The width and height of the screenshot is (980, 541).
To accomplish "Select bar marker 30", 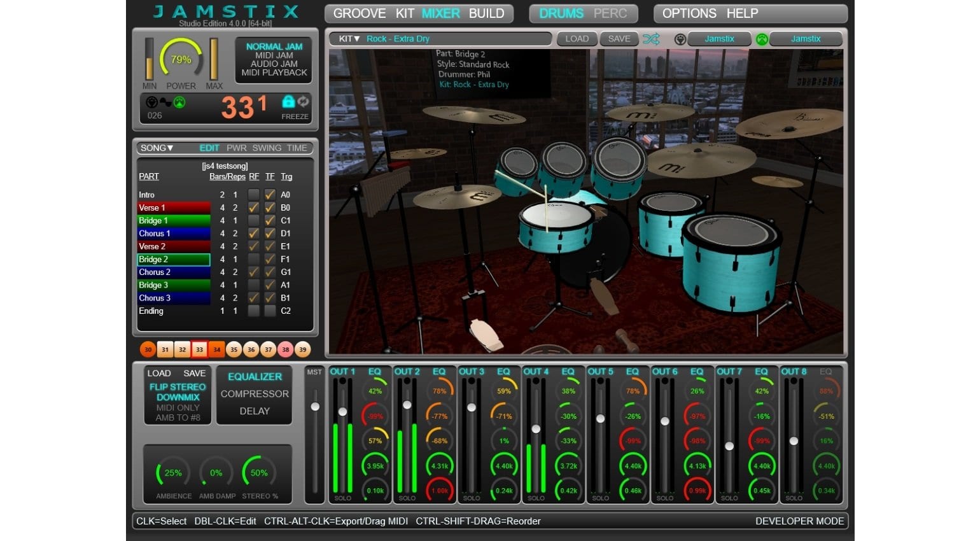I will tap(148, 349).
